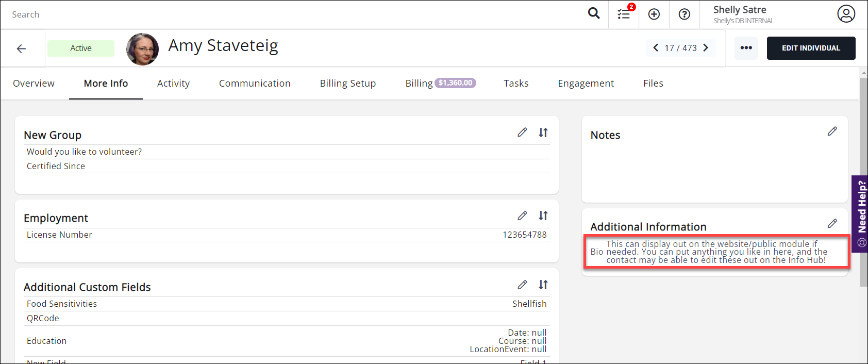The image size is (868, 364).
Task: Go to previous individual record
Action: click(656, 48)
